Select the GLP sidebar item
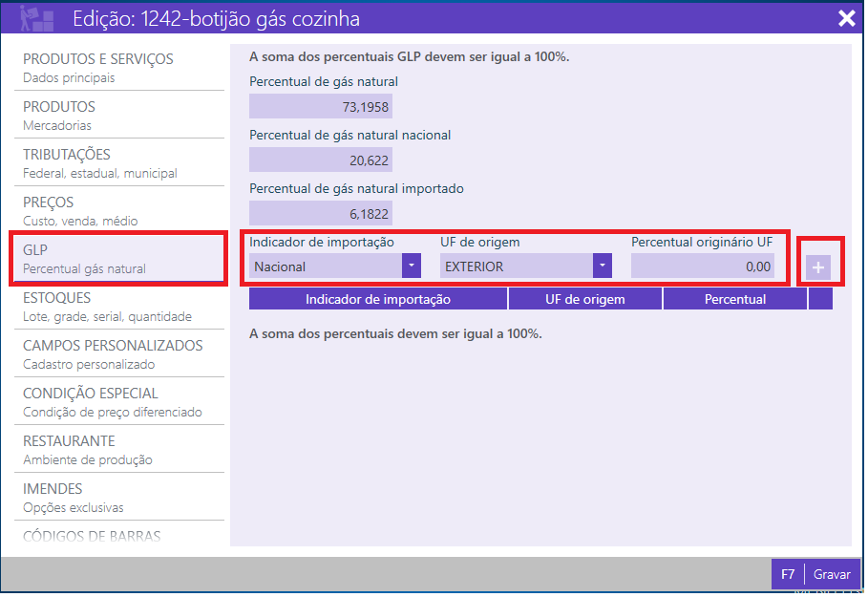The width and height of the screenshot is (868, 597). click(x=117, y=258)
